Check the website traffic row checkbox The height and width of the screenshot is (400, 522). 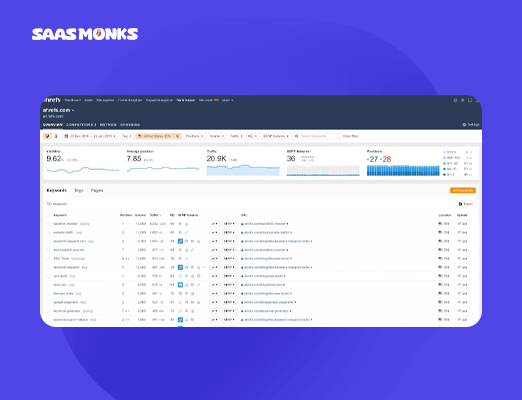click(48, 233)
